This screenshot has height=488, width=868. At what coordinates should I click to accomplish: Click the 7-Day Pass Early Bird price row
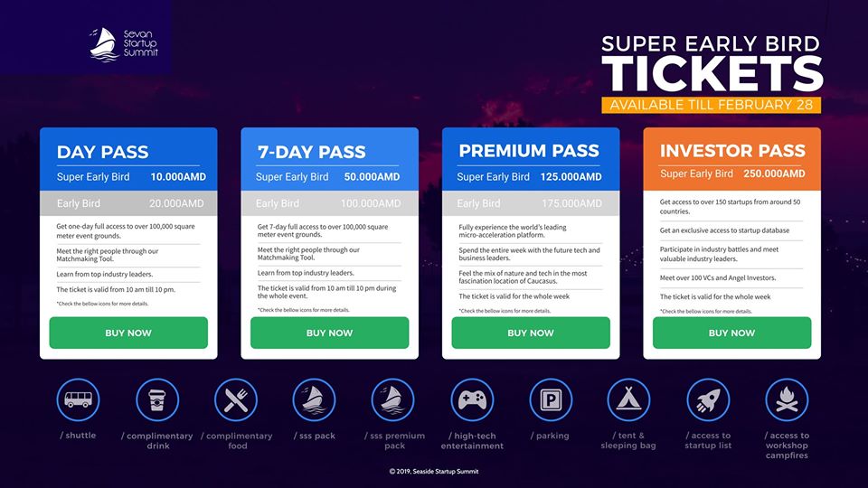point(329,203)
